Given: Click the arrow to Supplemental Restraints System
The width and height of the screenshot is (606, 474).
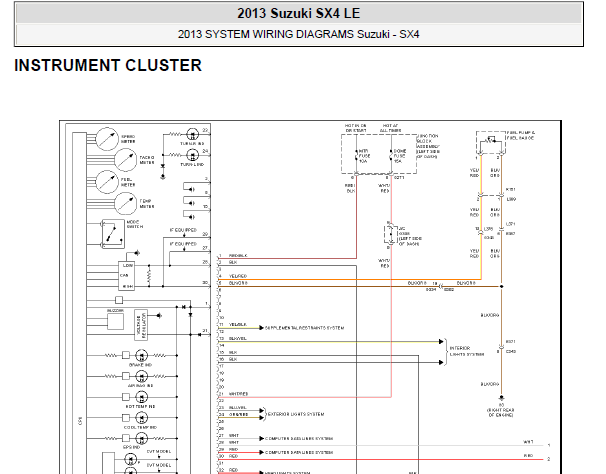Looking at the screenshot, I should coord(262,328).
